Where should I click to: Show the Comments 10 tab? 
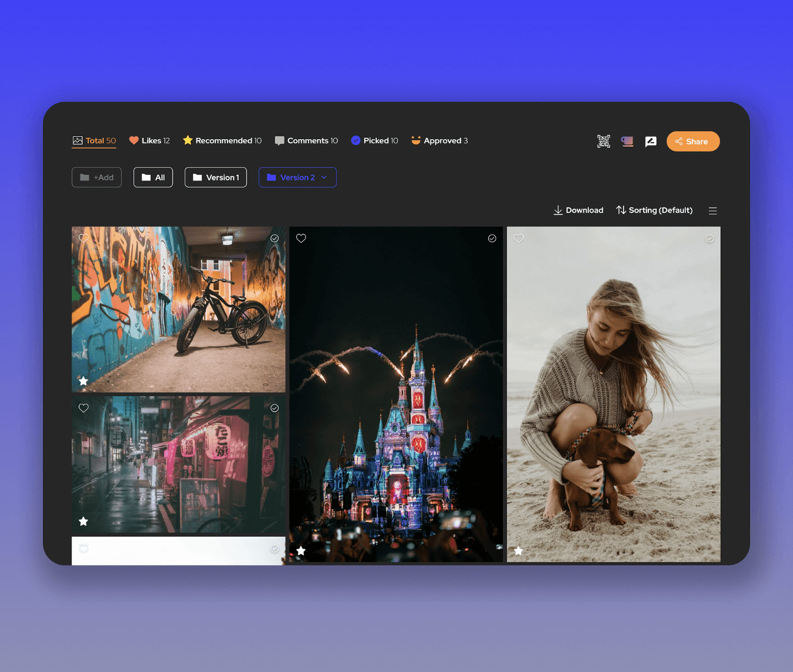click(306, 141)
